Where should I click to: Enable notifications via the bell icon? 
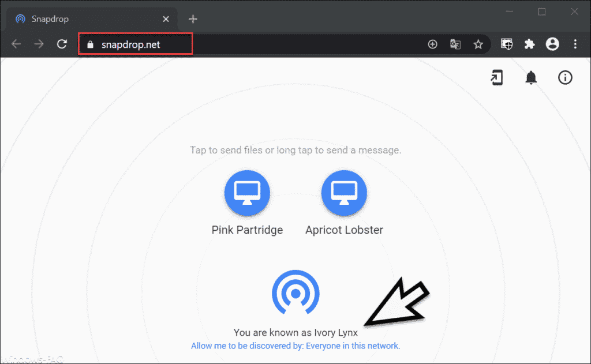coord(531,78)
